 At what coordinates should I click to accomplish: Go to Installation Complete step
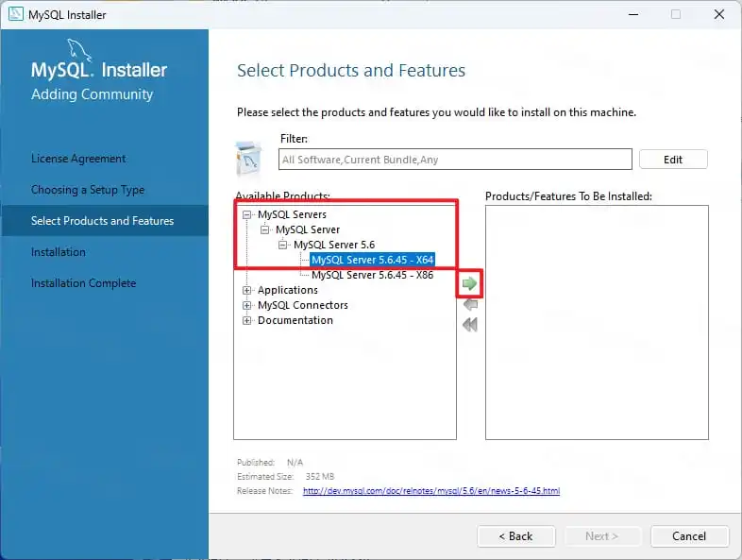(x=83, y=283)
